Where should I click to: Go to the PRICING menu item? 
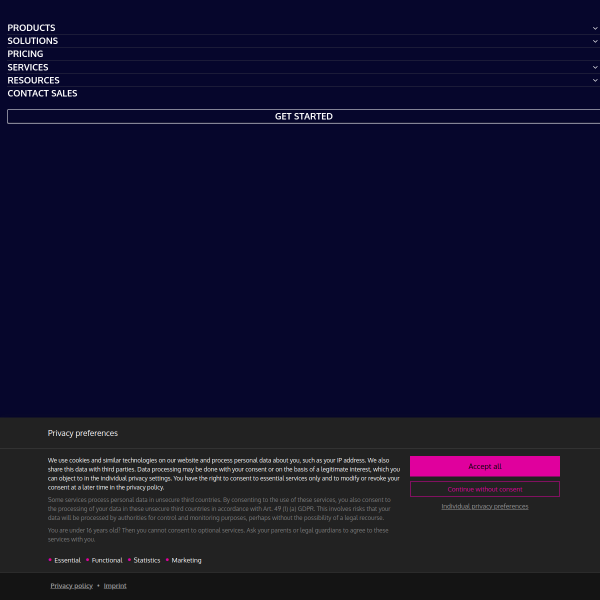tap(25, 54)
